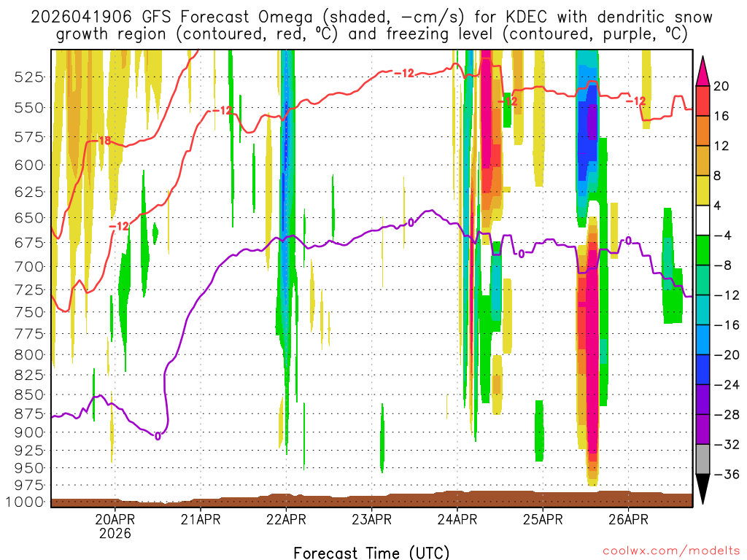Click the pink color bar segment above 20
The image size is (747, 560).
coord(703,73)
